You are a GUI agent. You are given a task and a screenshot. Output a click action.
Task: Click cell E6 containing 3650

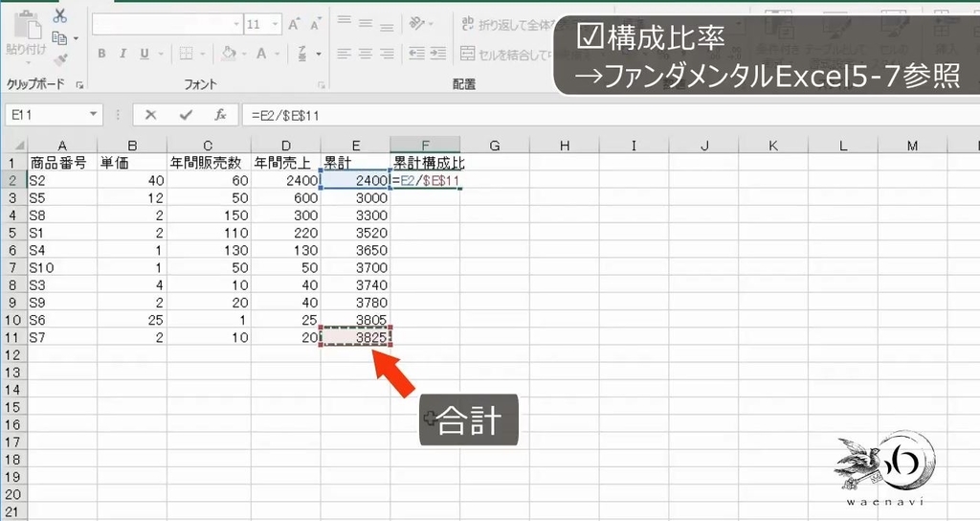[x=356, y=250]
